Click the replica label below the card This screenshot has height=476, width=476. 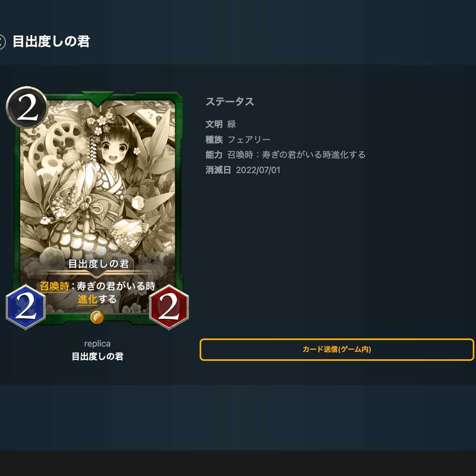tap(98, 344)
